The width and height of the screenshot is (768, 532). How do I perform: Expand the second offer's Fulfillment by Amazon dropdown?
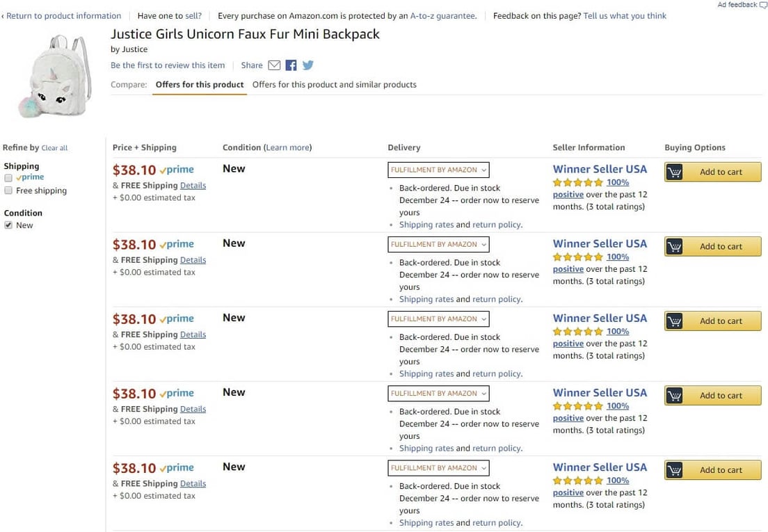(x=438, y=244)
